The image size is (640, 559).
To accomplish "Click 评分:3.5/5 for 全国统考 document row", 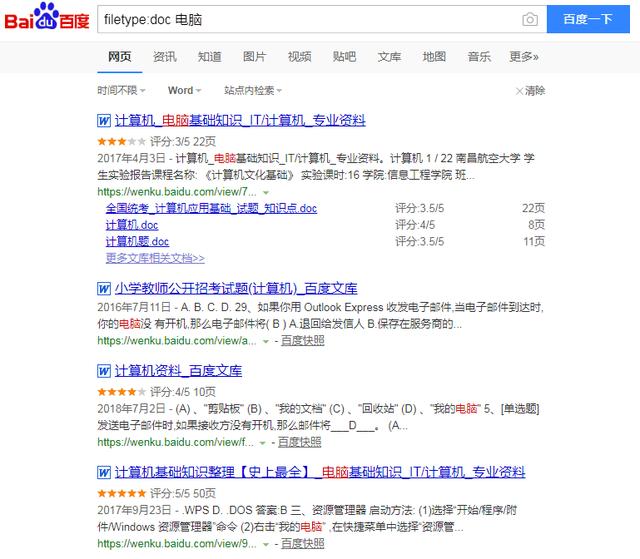I will 419,209.
